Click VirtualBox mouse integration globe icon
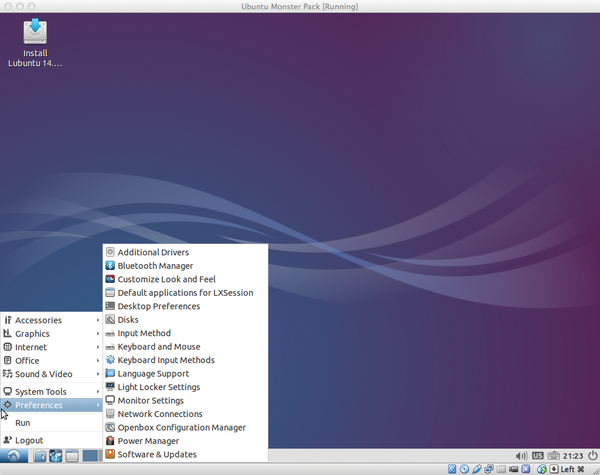This screenshot has width=600, height=475. click(x=541, y=469)
